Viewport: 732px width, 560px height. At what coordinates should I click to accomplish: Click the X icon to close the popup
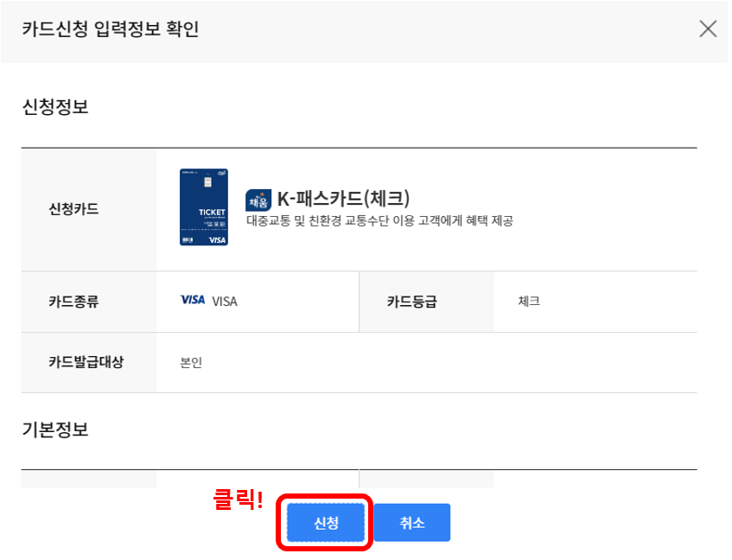coord(708,29)
